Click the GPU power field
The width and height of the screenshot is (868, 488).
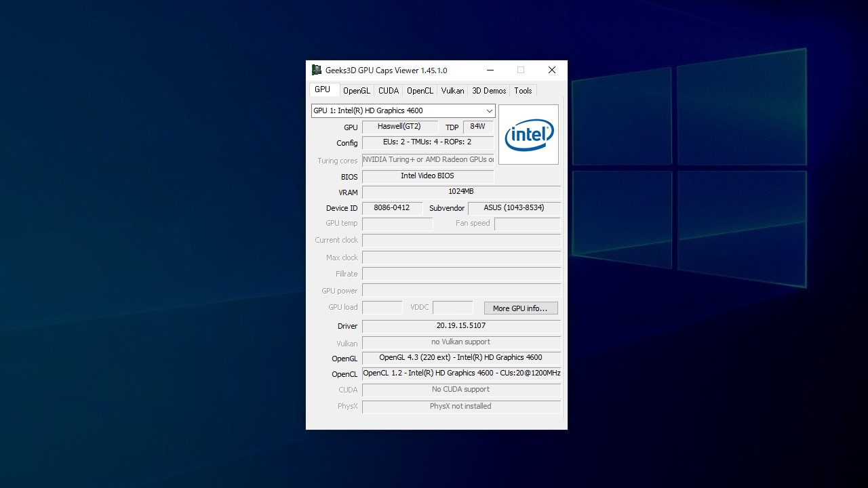pyautogui.click(x=461, y=290)
